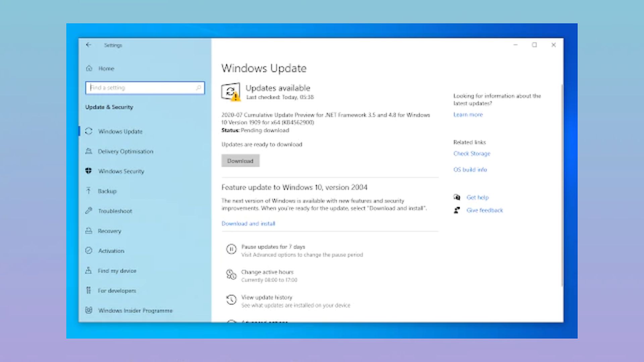Click the Give feedback link
644x362 pixels.
click(x=485, y=210)
